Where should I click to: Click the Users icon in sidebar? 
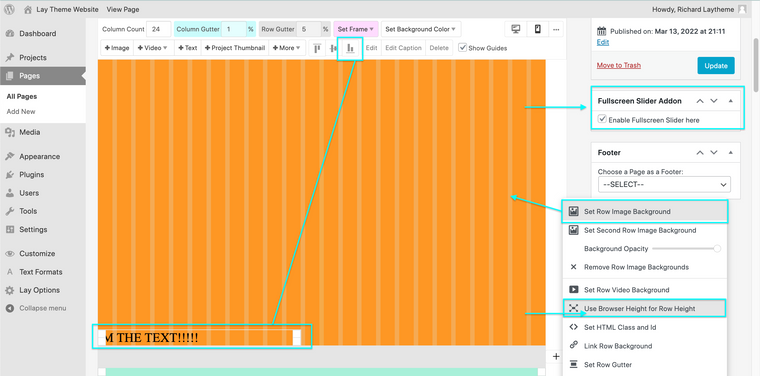tap(10, 193)
